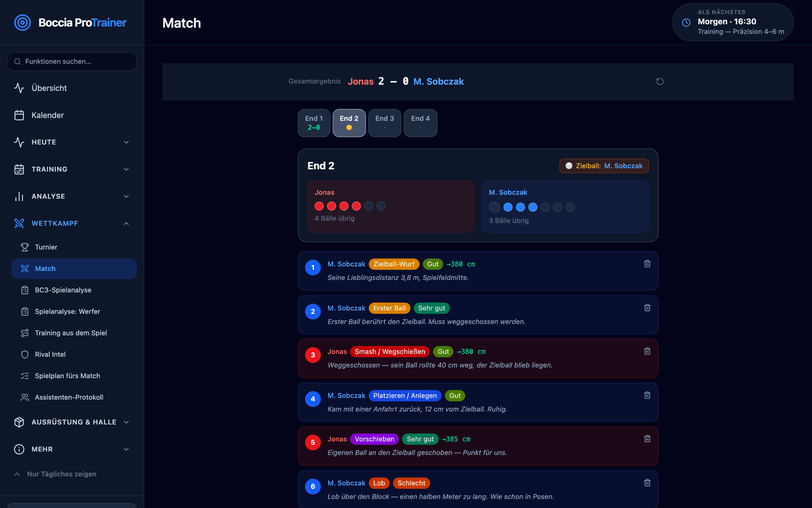Open Spielanalyse: Werfer page

tap(74, 312)
